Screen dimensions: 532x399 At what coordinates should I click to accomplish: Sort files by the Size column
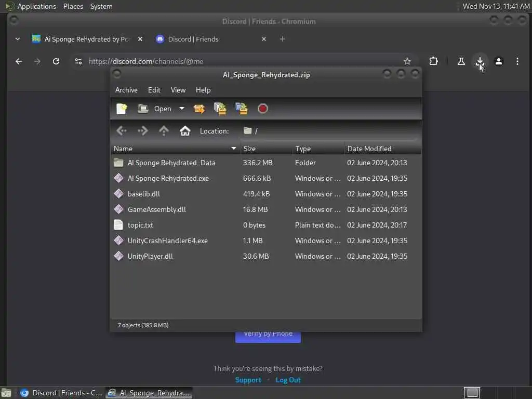266,149
